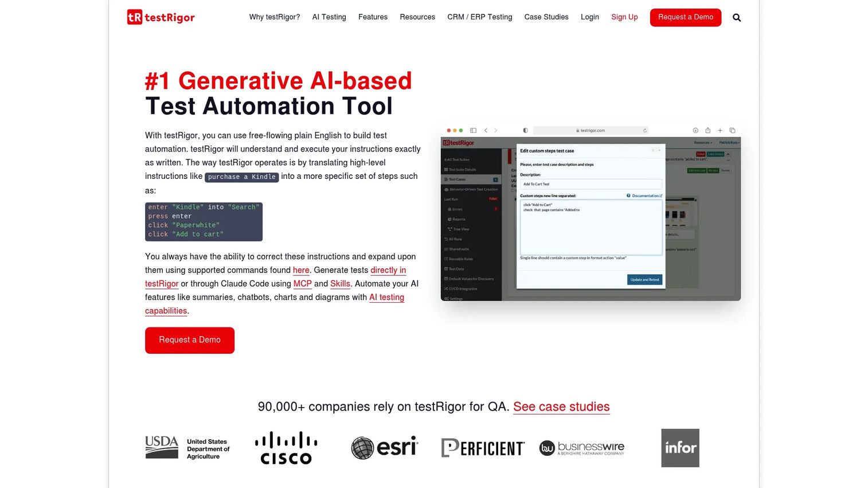The image size is (868, 488).
Task: Open Case Studies from the navigation bar
Action: pos(546,17)
